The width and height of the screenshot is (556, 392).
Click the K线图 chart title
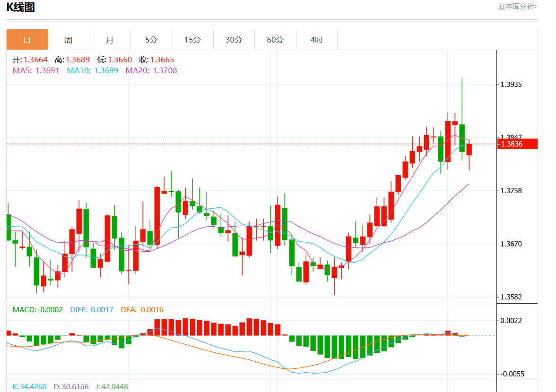point(21,7)
